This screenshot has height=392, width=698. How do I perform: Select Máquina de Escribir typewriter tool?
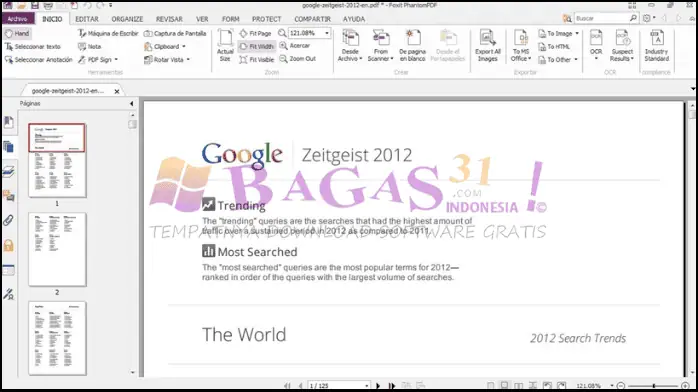tap(108, 33)
